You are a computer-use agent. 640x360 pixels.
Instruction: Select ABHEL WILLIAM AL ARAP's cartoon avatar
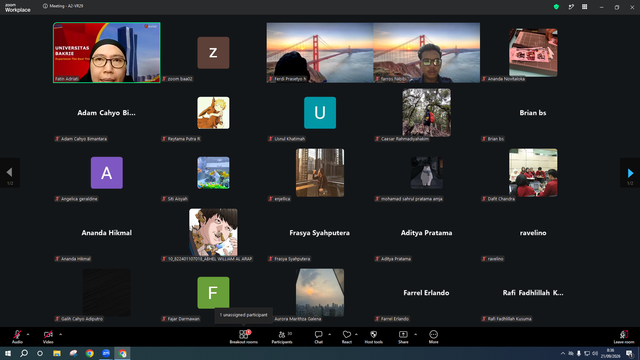[x=213, y=233]
